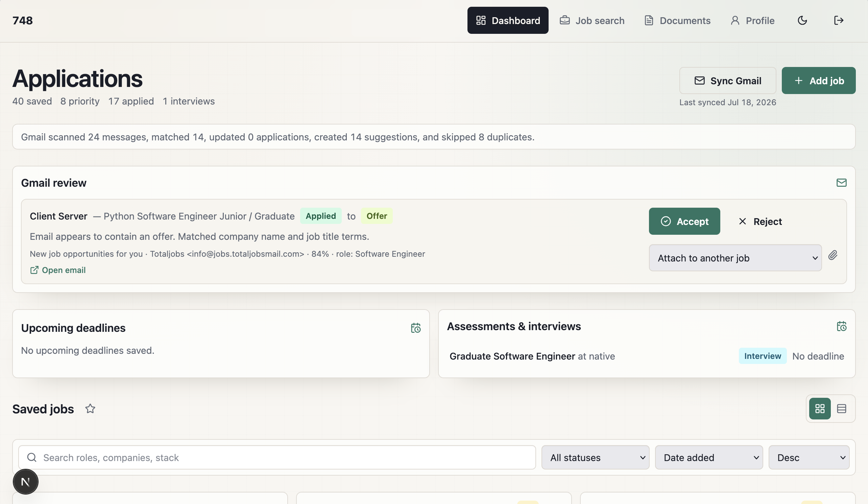Reject the Client Server suggestion
868x504 pixels.
pyautogui.click(x=760, y=221)
